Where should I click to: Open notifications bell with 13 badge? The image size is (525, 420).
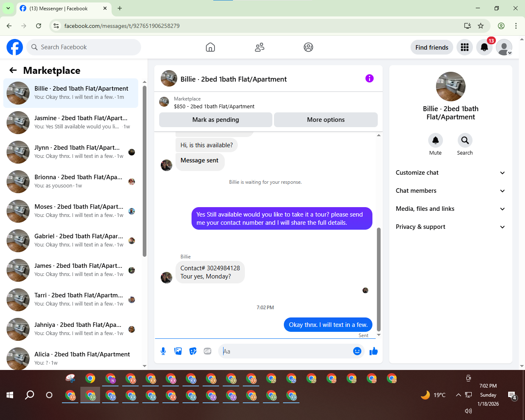click(484, 47)
